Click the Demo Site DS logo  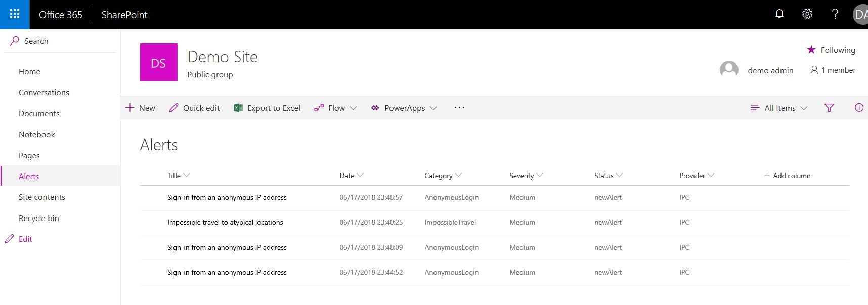[x=158, y=62]
